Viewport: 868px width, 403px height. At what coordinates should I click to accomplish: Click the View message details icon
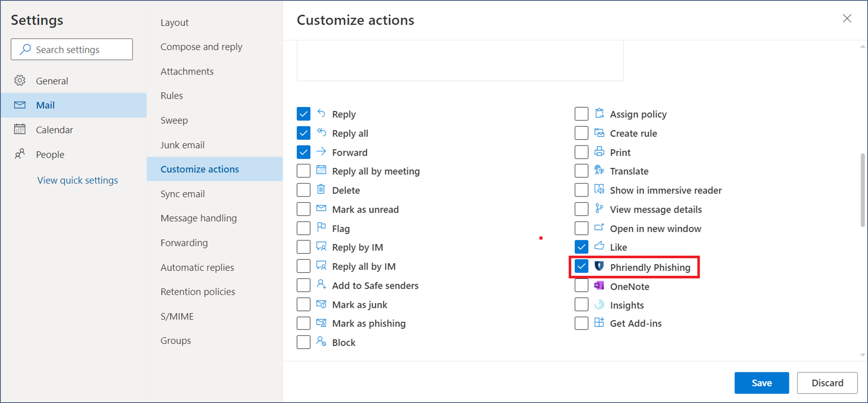[599, 208]
